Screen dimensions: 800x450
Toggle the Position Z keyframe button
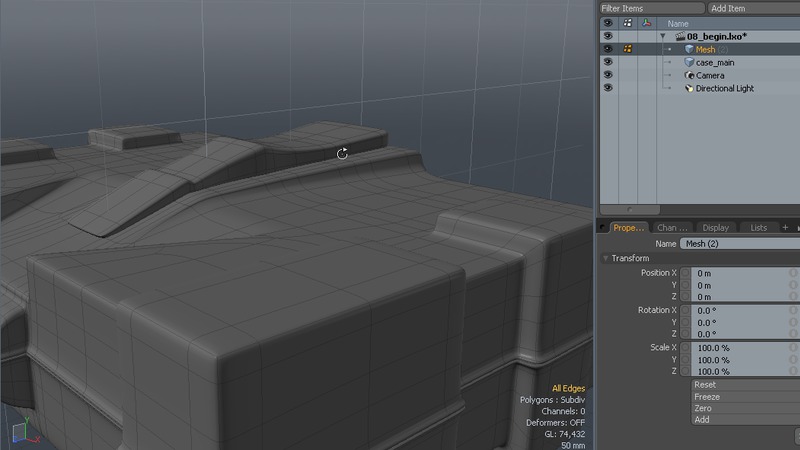point(686,296)
